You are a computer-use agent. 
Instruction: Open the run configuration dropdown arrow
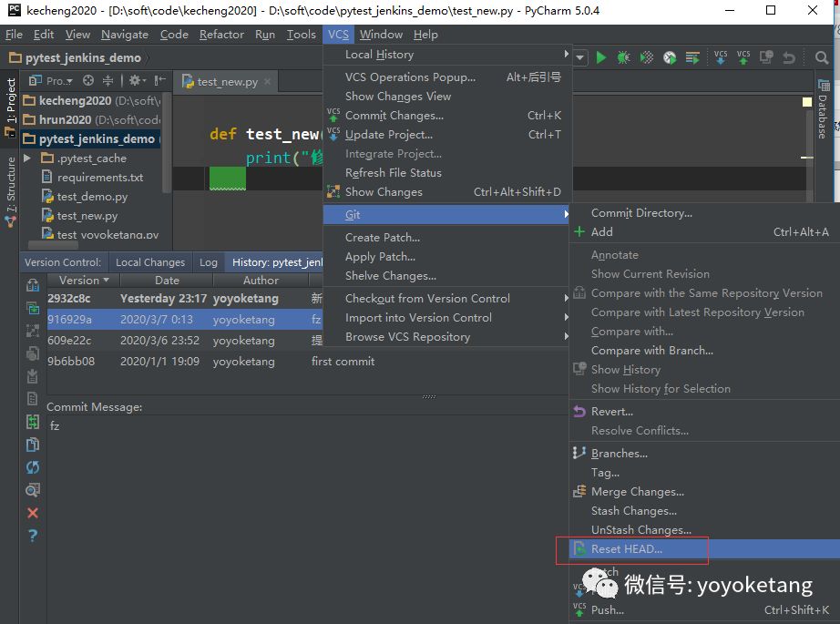coord(580,57)
